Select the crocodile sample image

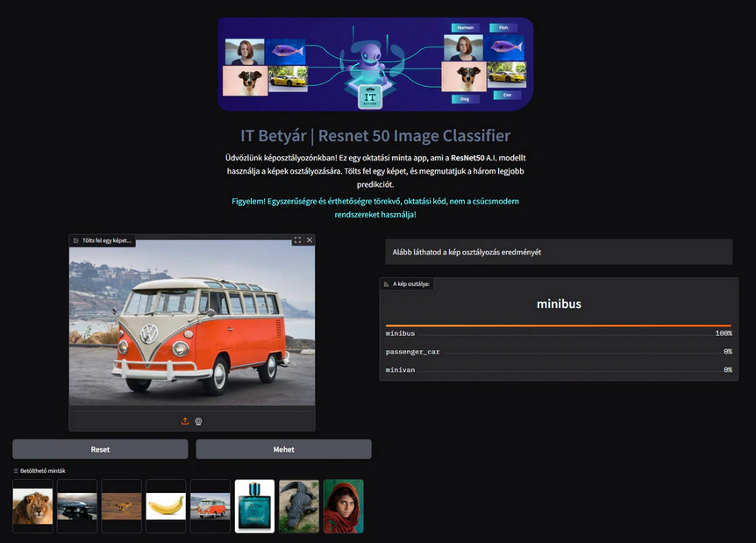click(298, 506)
